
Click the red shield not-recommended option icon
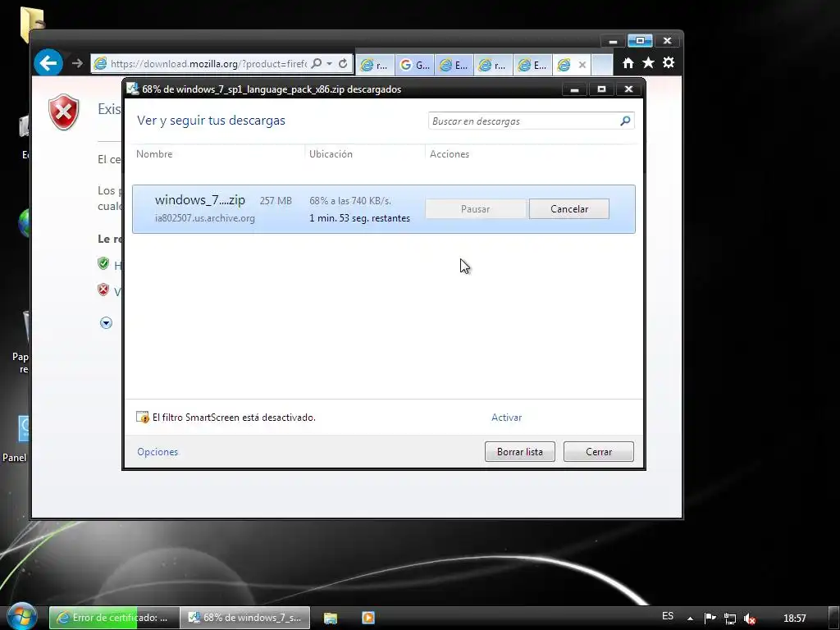click(103, 290)
